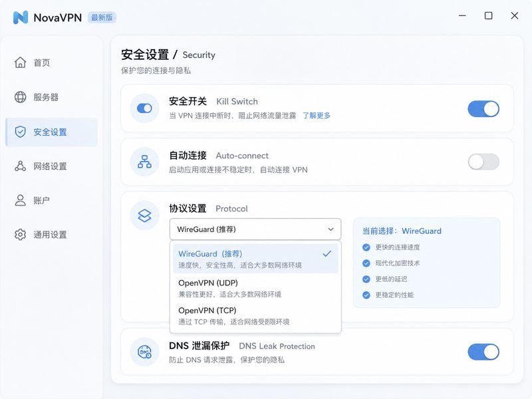Screen dimensions: 532x399
Task: Click check icon beside 更稳定的性能
Action: click(x=366, y=295)
